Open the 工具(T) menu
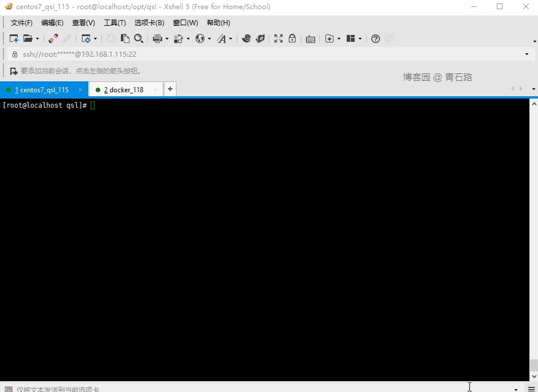Screen dimensions: 538x392 click(x=115, y=23)
